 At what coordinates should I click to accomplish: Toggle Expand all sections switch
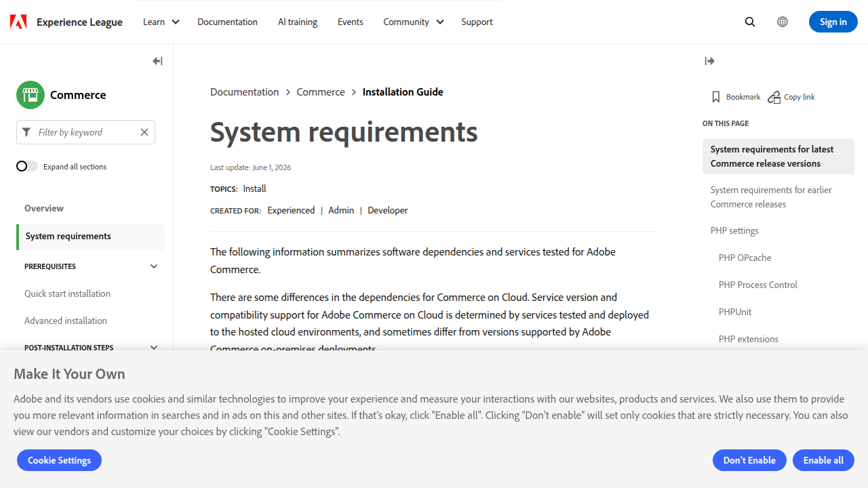pyautogui.click(x=27, y=166)
